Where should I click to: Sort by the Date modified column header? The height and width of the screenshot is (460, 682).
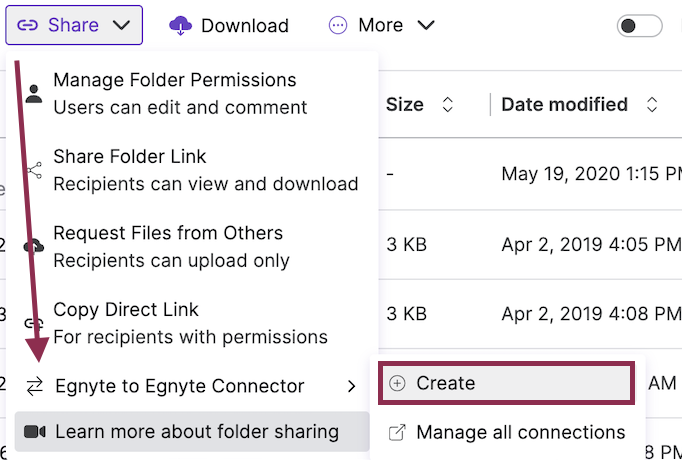coord(565,105)
